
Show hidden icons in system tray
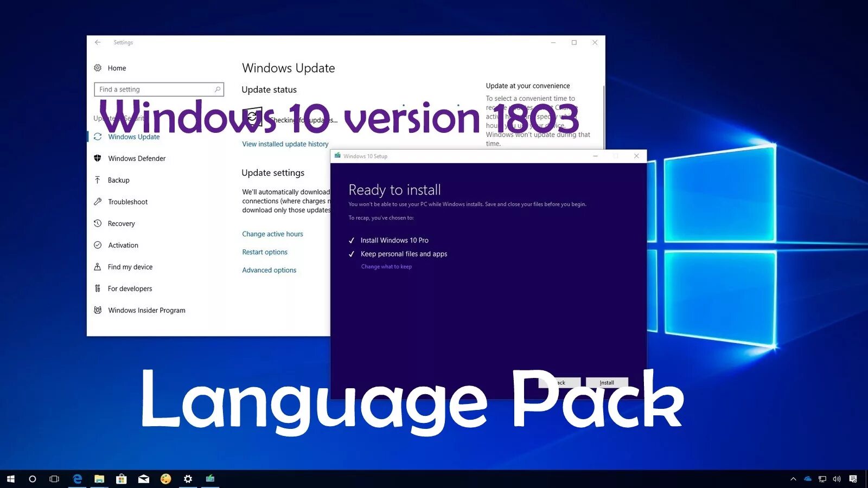click(x=793, y=479)
